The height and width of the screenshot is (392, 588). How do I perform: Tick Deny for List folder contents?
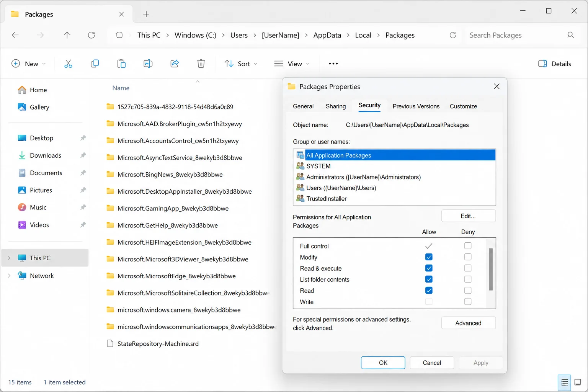coord(468,279)
